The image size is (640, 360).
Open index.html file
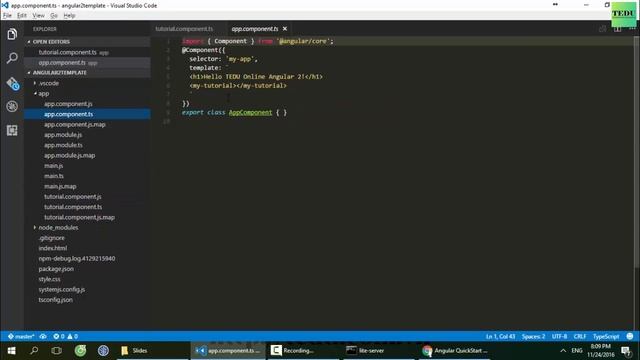[x=53, y=248]
